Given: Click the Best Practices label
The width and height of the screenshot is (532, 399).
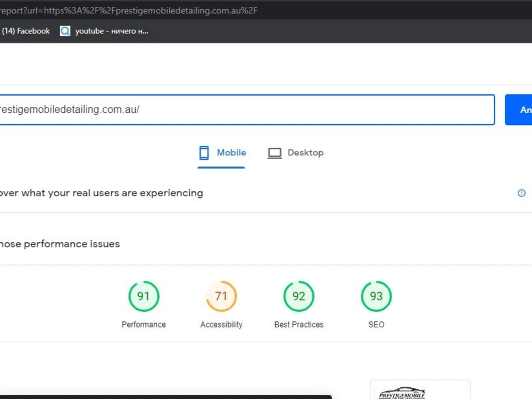Looking at the screenshot, I should 298,325.
